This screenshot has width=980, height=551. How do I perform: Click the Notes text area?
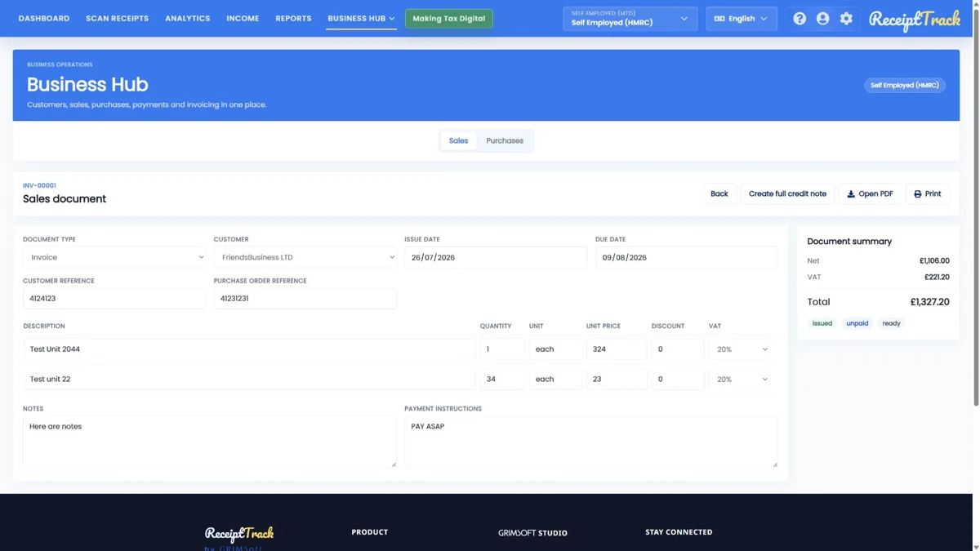210,442
